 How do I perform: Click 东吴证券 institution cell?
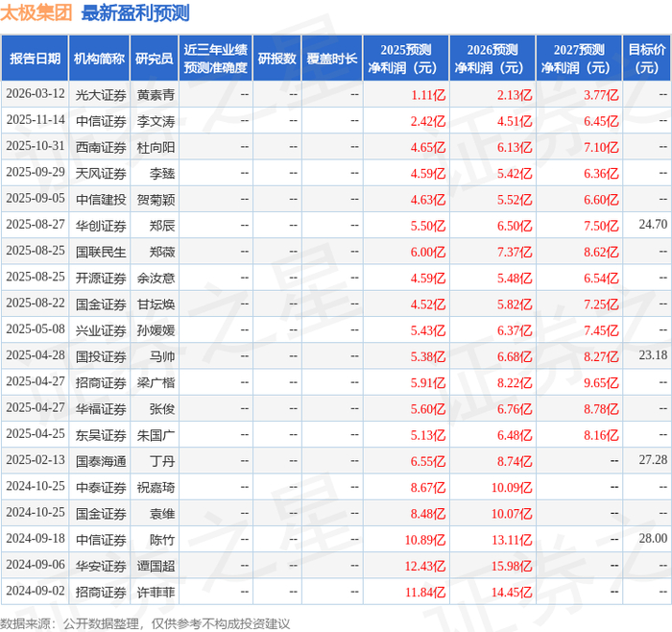[x=101, y=436]
